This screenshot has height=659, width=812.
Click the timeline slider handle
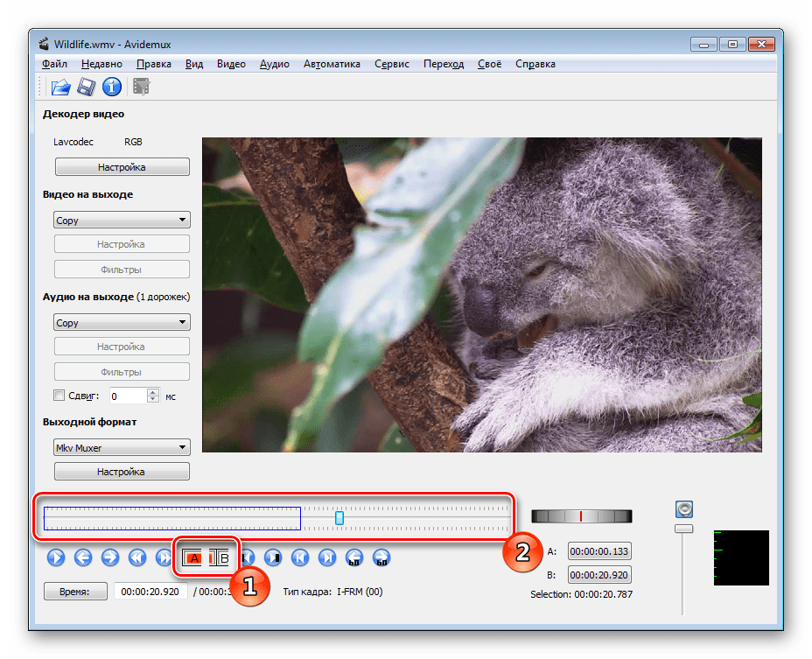(339, 517)
